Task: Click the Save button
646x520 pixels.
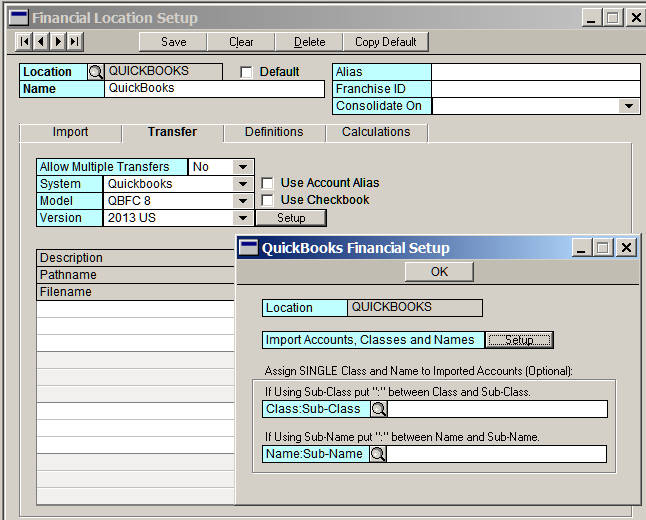Action: 173,42
